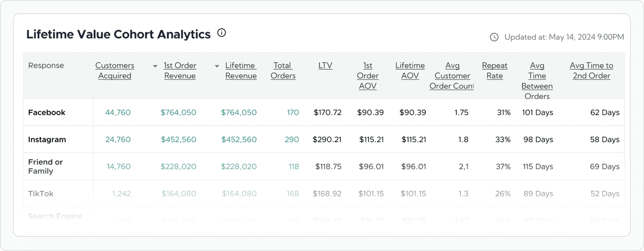The width and height of the screenshot is (644, 251).
Task: Sort by Total Orders header
Action: 283,70
